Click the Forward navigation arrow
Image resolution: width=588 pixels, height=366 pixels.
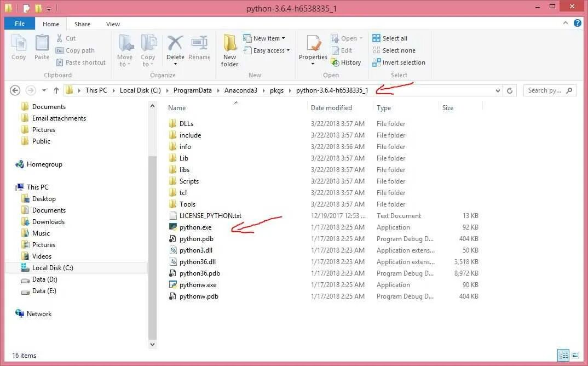tap(31, 90)
